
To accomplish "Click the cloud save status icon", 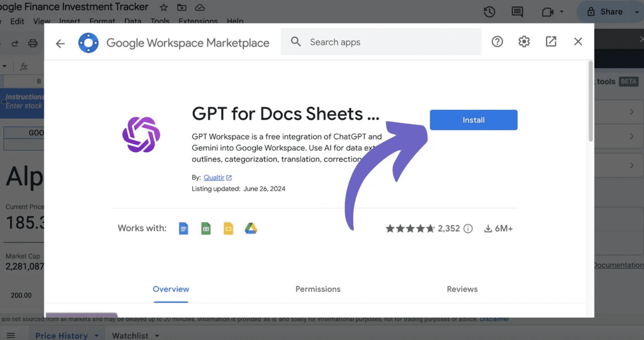I will (200, 7).
